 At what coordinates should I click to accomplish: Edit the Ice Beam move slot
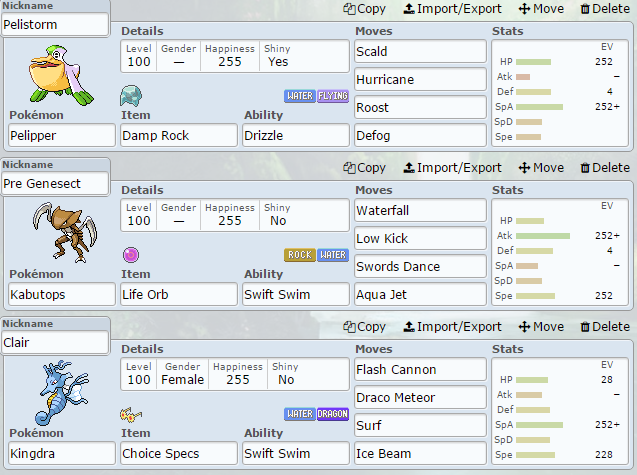pyautogui.click(x=420, y=453)
